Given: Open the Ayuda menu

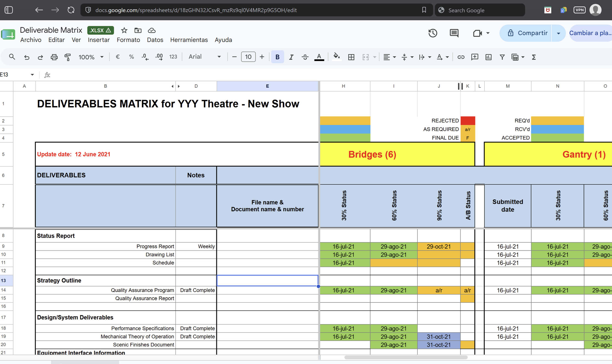Looking at the screenshot, I should (x=223, y=40).
